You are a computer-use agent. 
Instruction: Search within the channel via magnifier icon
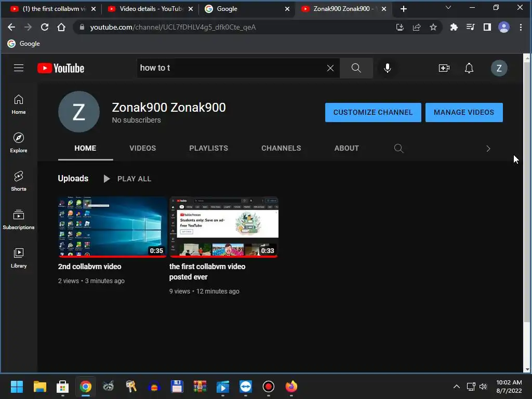pyautogui.click(x=398, y=148)
